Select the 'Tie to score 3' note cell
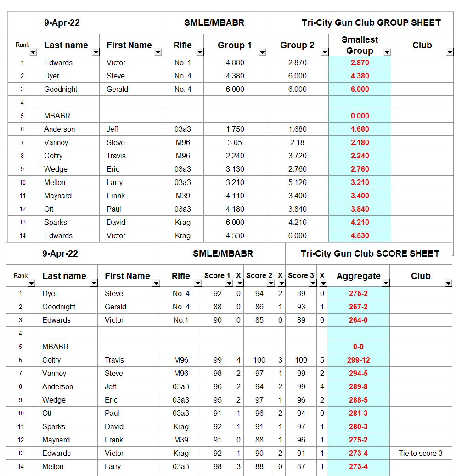The height and width of the screenshot is (476, 456). (421, 454)
